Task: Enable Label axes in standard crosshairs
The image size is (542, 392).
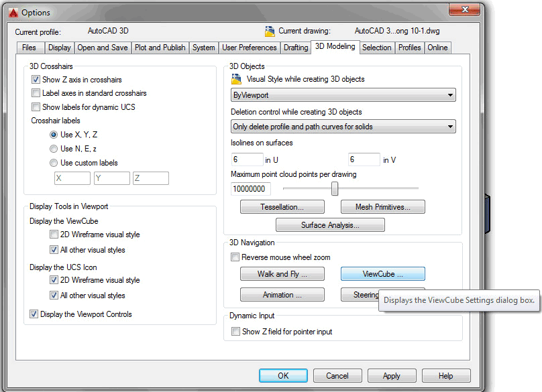Action: (x=36, y=93)
